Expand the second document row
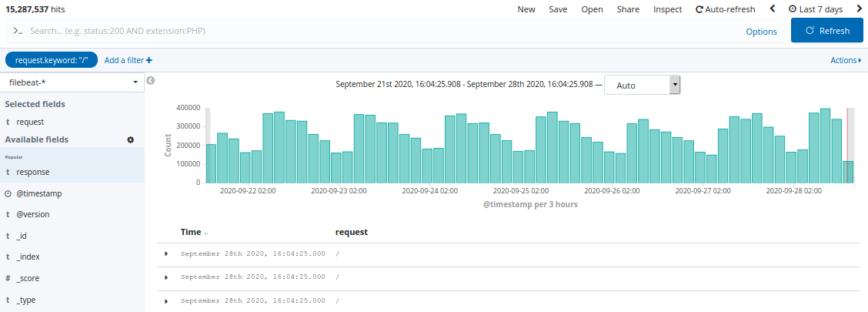Viewport: 868px width, 312px height. click(x=166, y=277)
